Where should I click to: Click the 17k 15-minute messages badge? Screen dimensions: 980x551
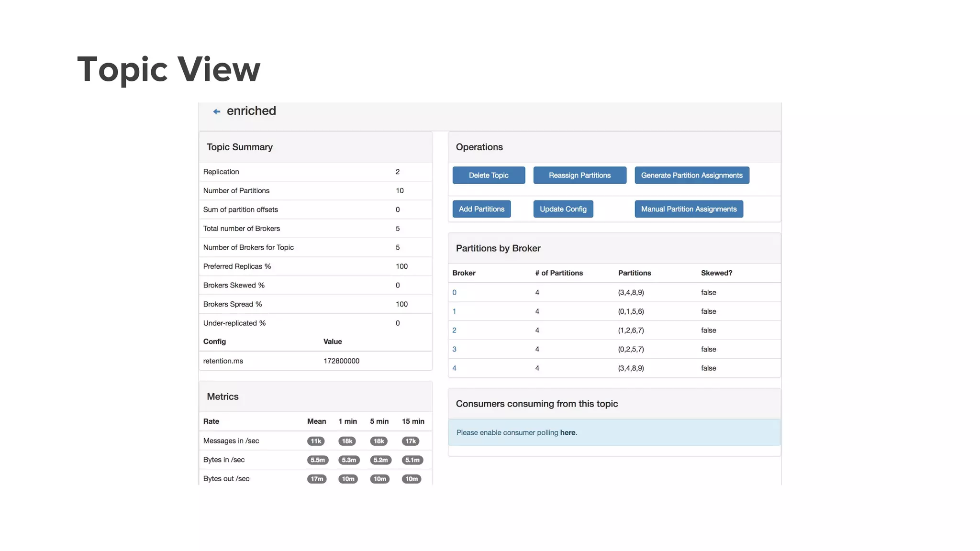(411, 441)
